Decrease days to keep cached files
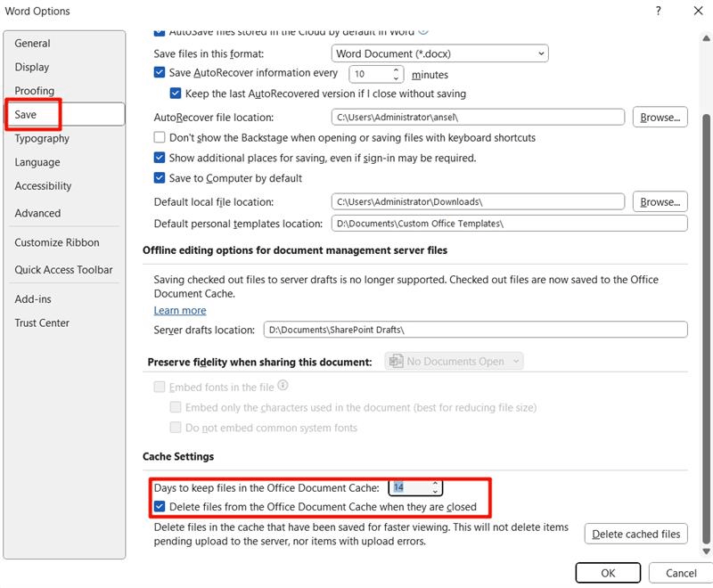713x588 pixels. click(x=435, y=492)
